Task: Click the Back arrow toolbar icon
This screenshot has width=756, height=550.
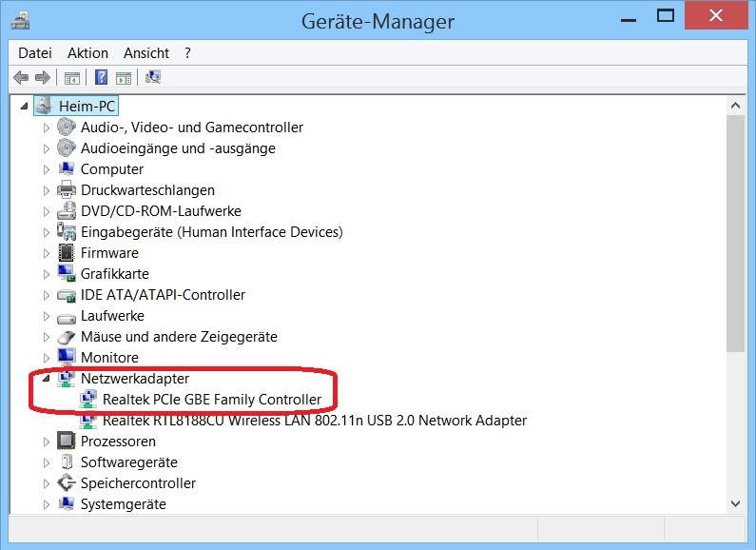Action: [x=21, y=77]
